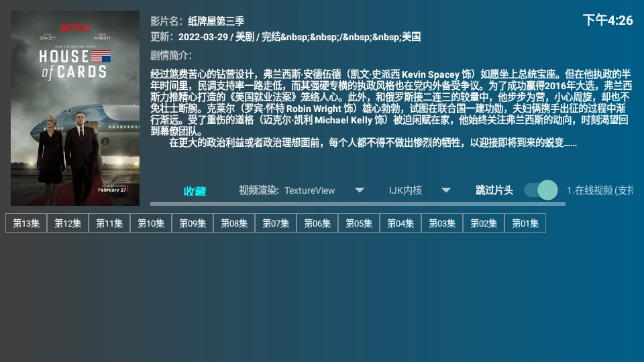Select the 1.在线视频 source tab
The image size is (644, 362).
click(x=600, y=190)
